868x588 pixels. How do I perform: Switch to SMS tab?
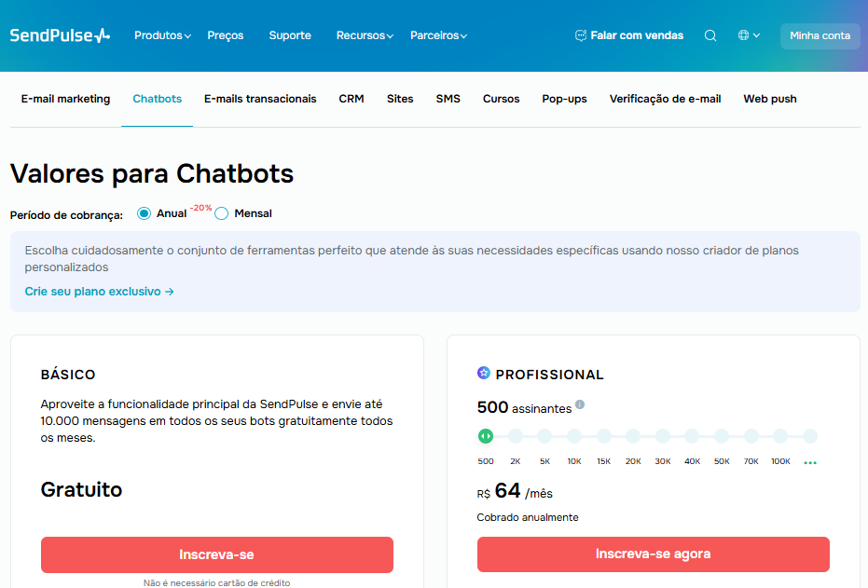(x=448, y=99)
